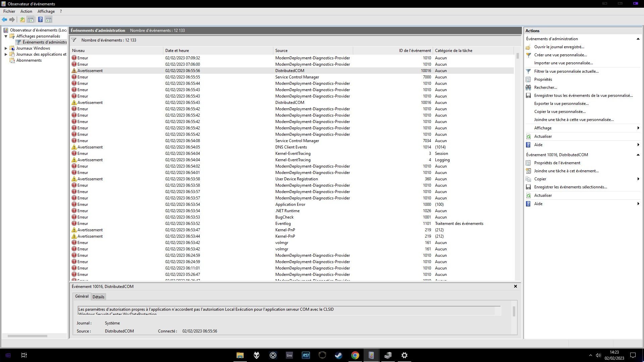Image resolution: width=644 pixels, height=362 pixels.
Task: Click Exporter la vue personnalisée action
Action: 561,104
